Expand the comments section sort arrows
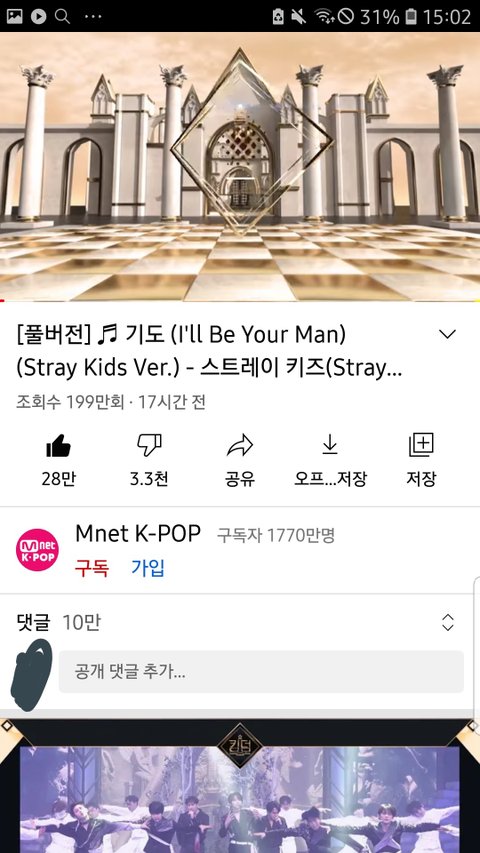Image resolution: width=480 pixels, height=853 pixels. (448, 622)
